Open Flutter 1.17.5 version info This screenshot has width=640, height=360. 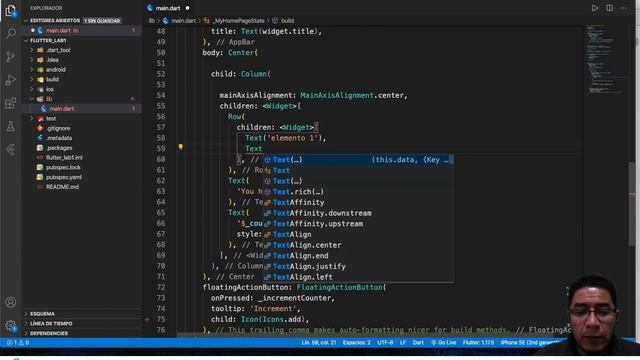478,342
